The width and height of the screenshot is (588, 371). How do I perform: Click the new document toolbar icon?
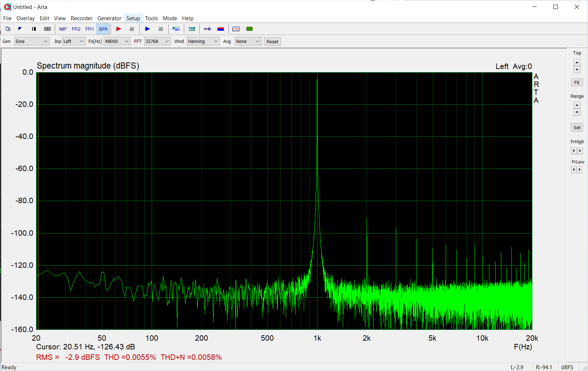(8, 29)
